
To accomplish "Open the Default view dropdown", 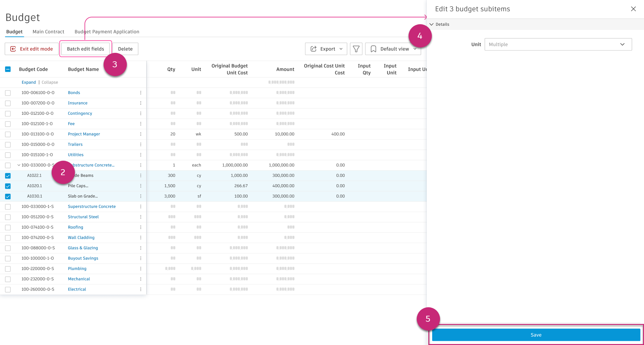I will [415, 49].
